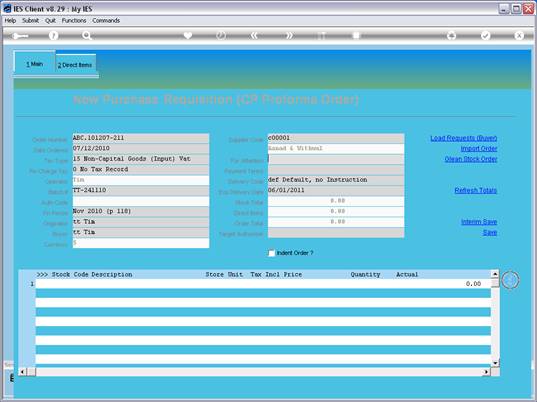Click the Interim Save link
The image size is (537, 402).
479,222
